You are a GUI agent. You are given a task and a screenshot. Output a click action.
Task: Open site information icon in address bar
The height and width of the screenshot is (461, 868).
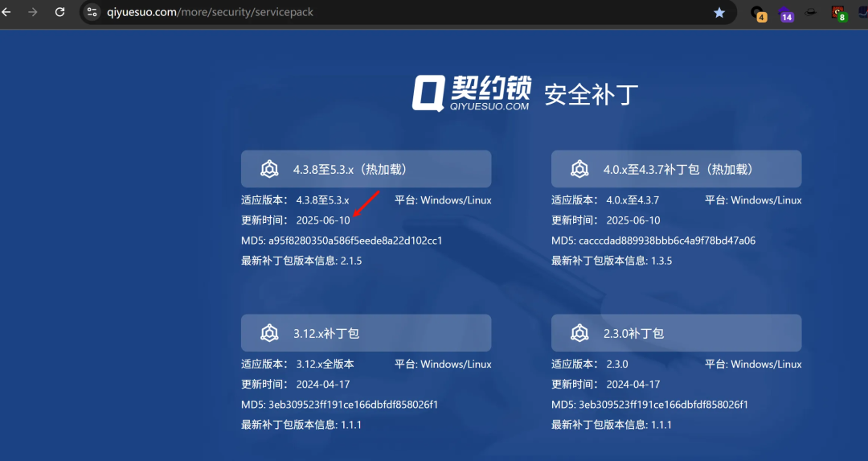(92, 11)
